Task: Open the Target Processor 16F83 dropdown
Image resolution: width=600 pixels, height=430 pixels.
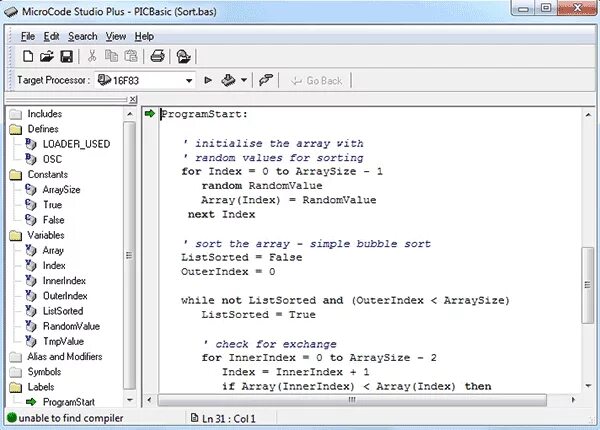Action: click(x=189, y=81)
